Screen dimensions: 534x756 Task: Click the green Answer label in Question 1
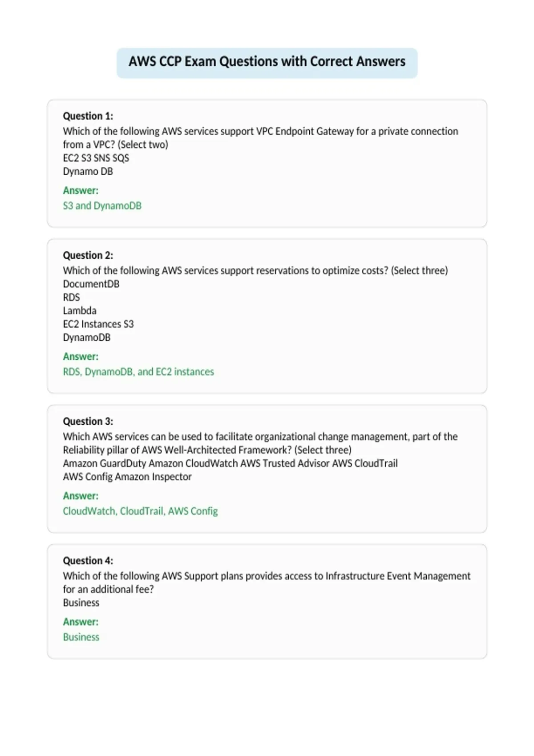pyautogui.click(x=81, y=190)
